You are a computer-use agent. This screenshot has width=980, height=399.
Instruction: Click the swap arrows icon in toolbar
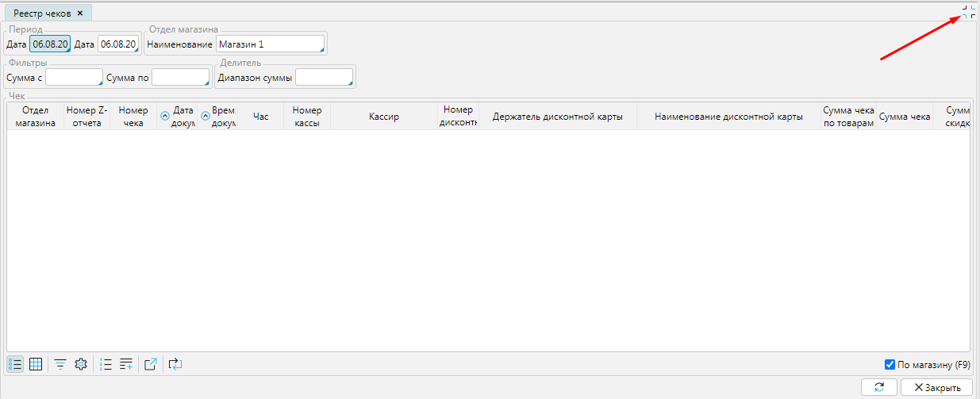coord(175,364)
